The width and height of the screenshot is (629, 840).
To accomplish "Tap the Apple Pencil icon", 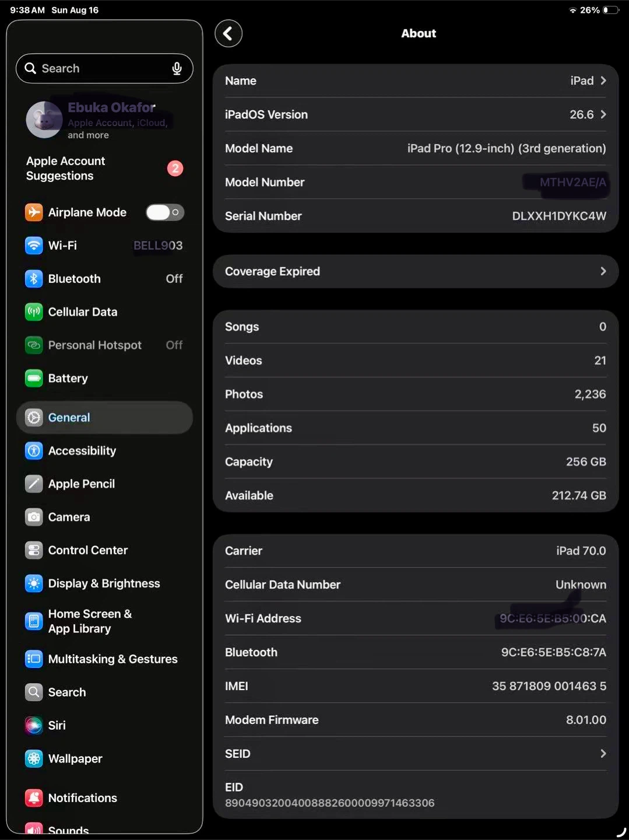I will point(34,484).
